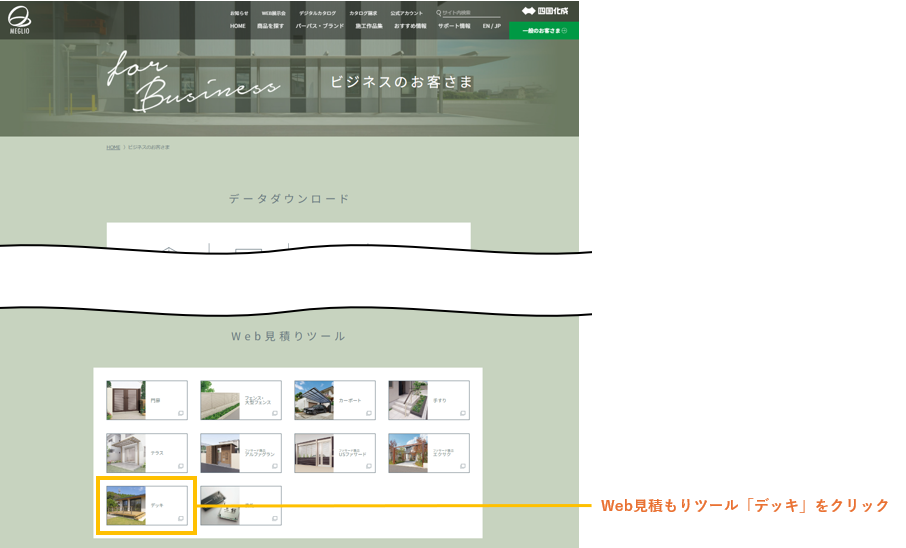Click the search magnifier icon
This screenshot has width=906, height=548.
tap(438, 13)
